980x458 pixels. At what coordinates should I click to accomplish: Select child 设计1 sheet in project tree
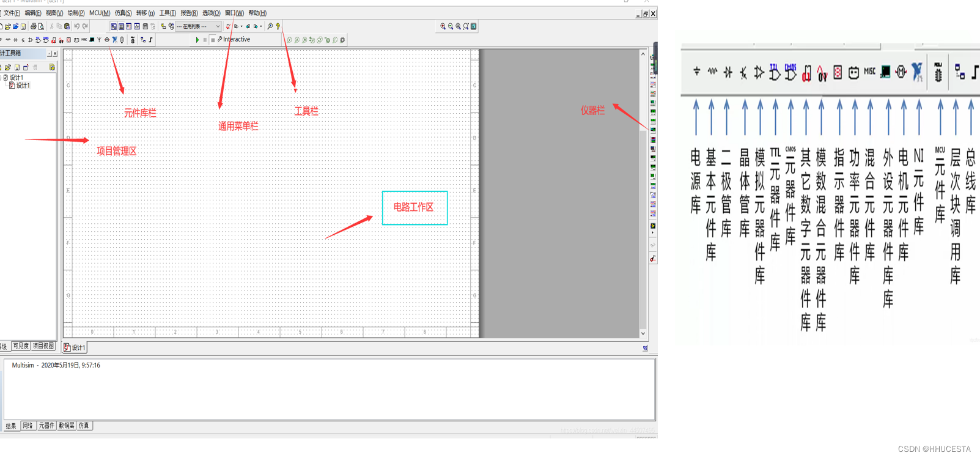23,86
